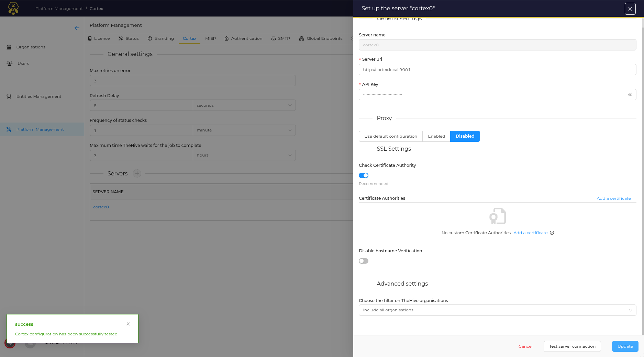
Task: Focus the status check frequency number field
Action: click(141, 130)
